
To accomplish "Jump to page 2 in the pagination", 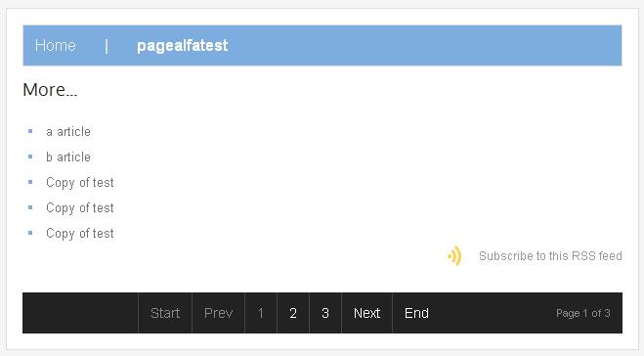I will click(x=293, y=313).
